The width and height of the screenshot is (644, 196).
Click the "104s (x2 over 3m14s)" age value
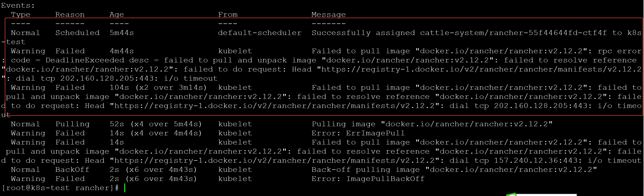pos(158,88)
